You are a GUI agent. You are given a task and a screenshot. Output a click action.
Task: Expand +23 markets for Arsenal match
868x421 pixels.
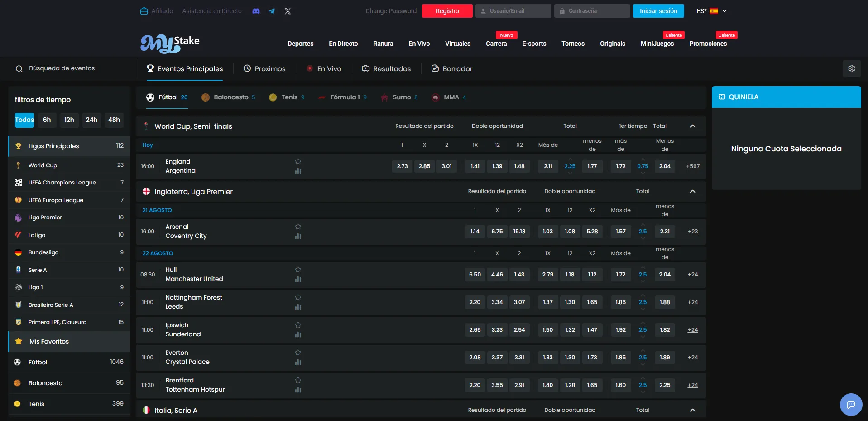tap(693, 232)
